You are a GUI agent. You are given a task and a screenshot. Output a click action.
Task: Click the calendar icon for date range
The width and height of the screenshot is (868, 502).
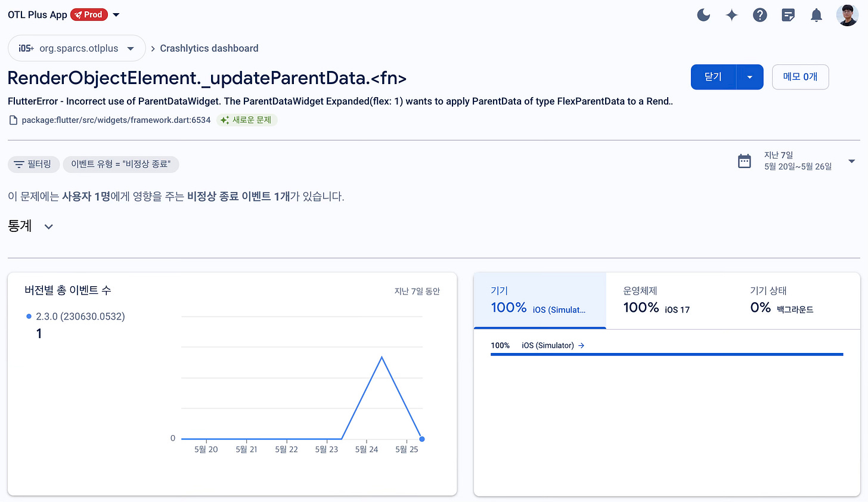[x=745, y=161]
